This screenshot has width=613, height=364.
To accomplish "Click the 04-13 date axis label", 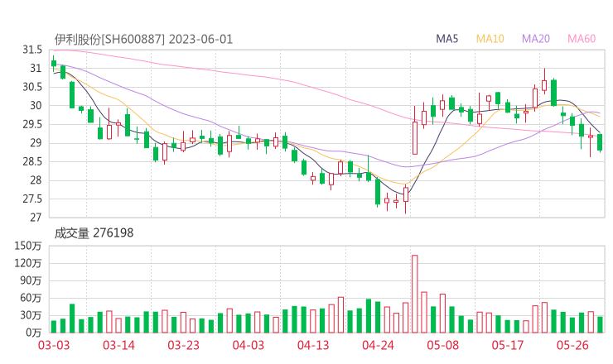I will click(313, 345).
